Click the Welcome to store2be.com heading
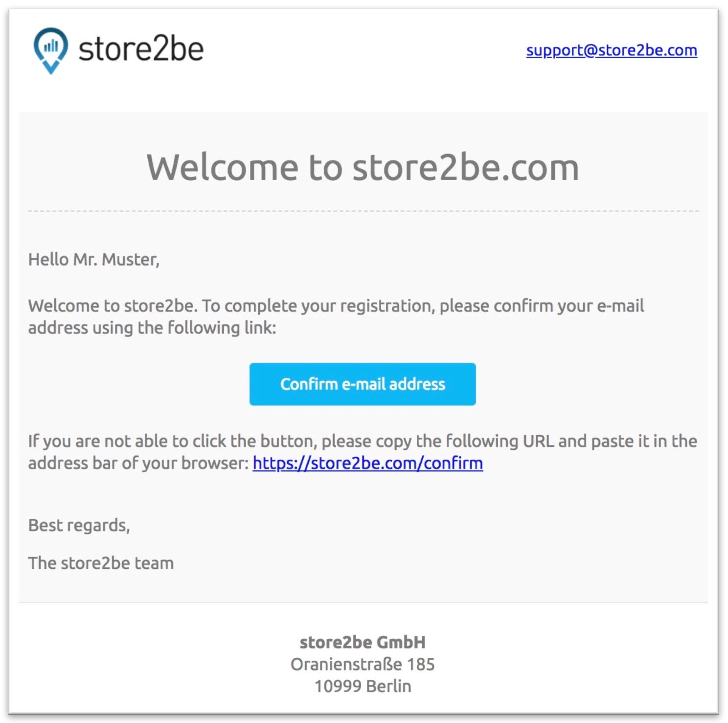 (363, 167)
